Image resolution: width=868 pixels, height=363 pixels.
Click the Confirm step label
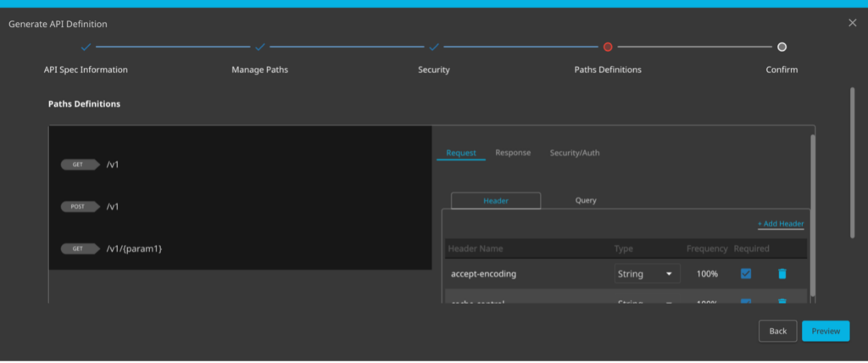782,70
